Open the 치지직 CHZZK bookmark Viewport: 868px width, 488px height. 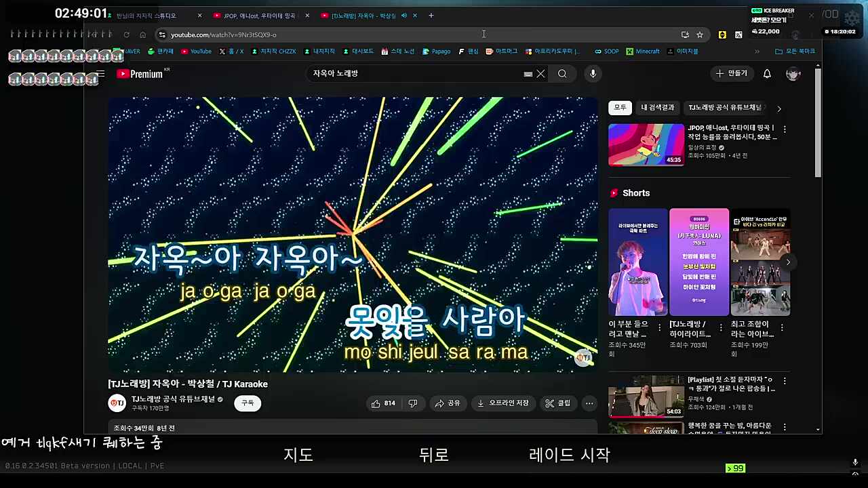273,52
